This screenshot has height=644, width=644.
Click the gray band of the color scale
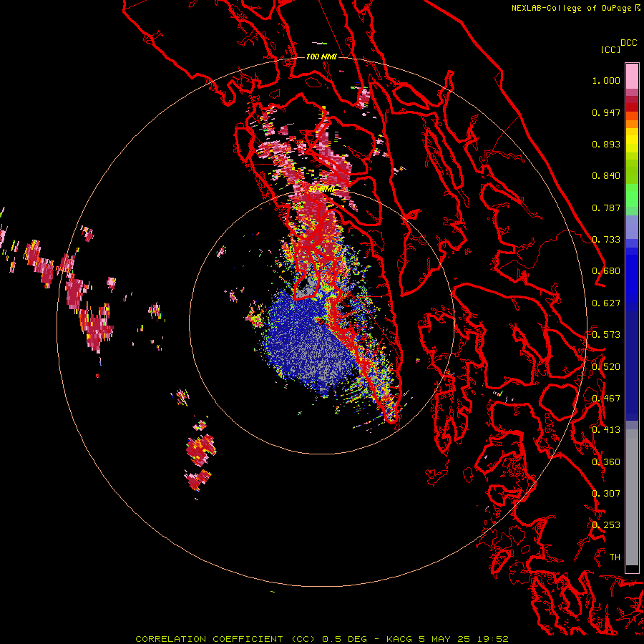pyautogui.click(x=632, y=497)
